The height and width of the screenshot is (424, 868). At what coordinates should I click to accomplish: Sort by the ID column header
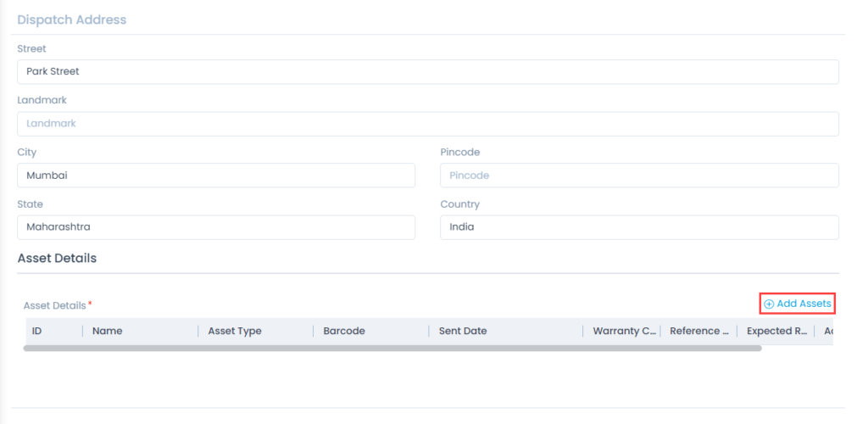37,331
